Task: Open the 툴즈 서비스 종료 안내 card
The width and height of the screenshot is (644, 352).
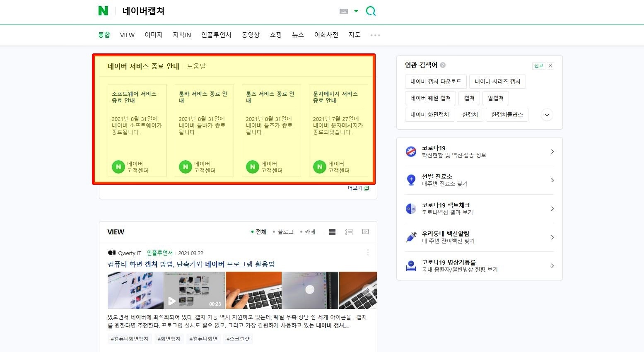Action: pos(271,130)
